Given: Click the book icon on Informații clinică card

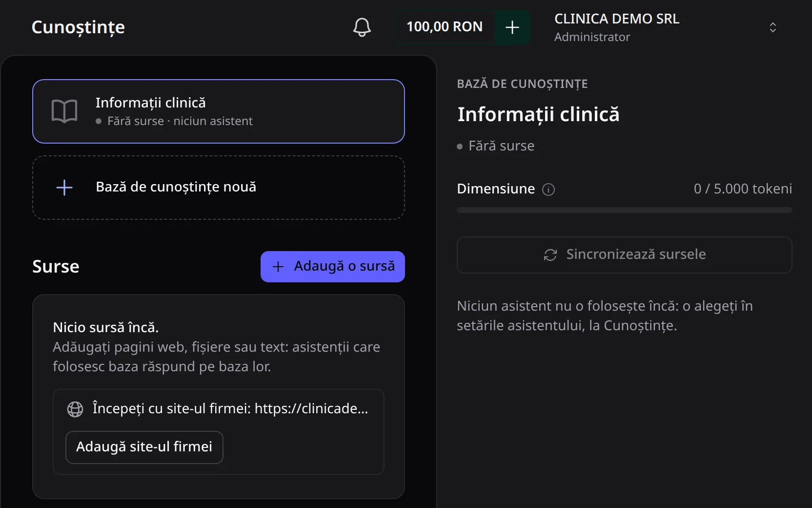Looking at the screenshot, I should click(64, 111).
